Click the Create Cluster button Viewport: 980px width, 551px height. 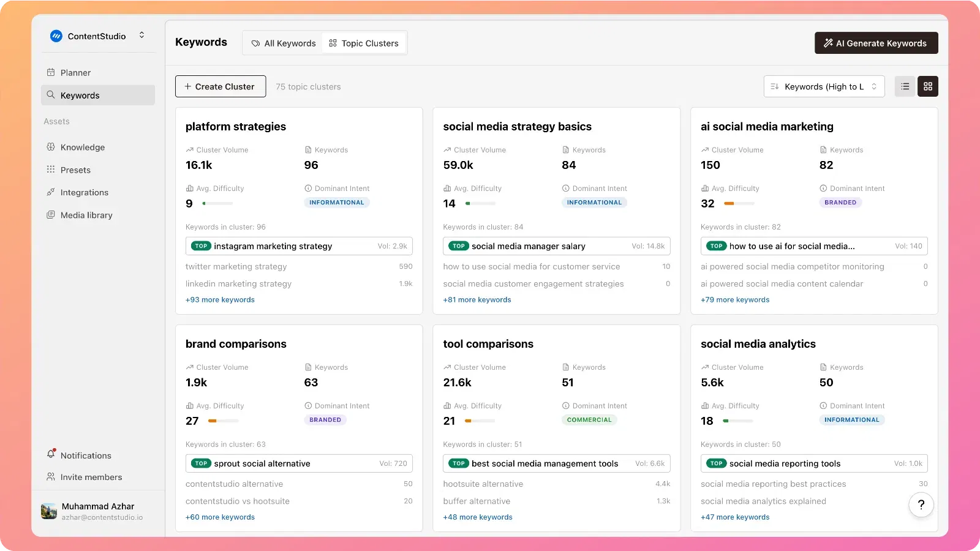tap(221, 86)
